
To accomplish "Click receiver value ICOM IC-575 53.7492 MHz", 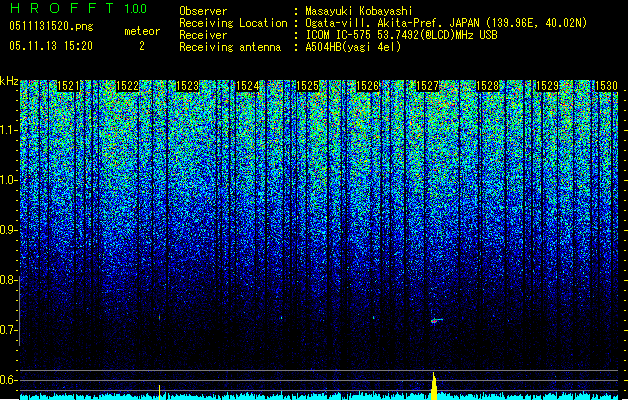I will click(401, 35).
